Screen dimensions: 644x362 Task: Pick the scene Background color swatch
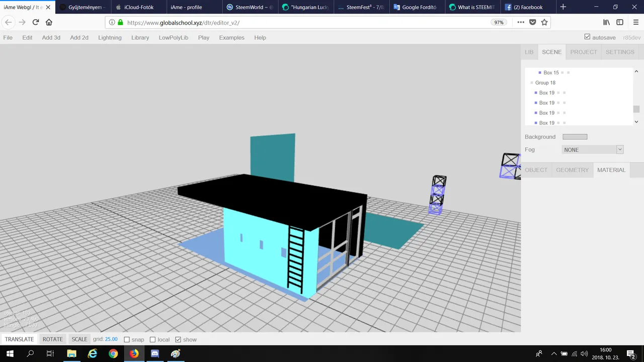click(575, 137)
